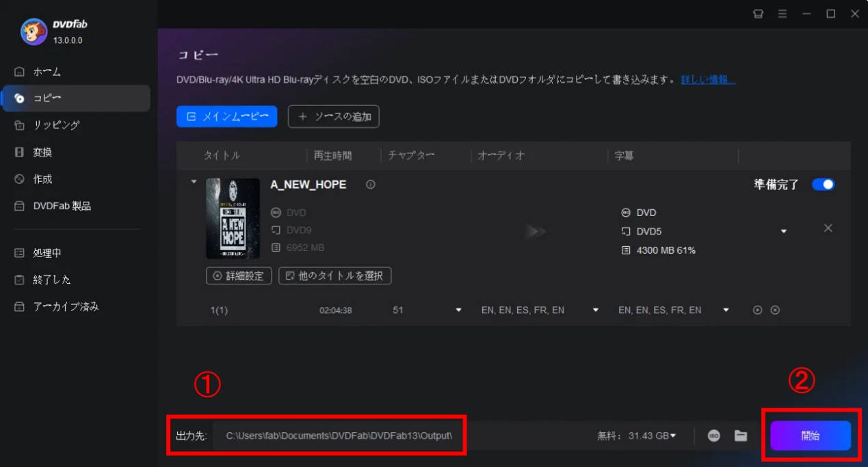Select コピー in the sidebar
Viewport: 868px width, 467px height.
(75, 98)
